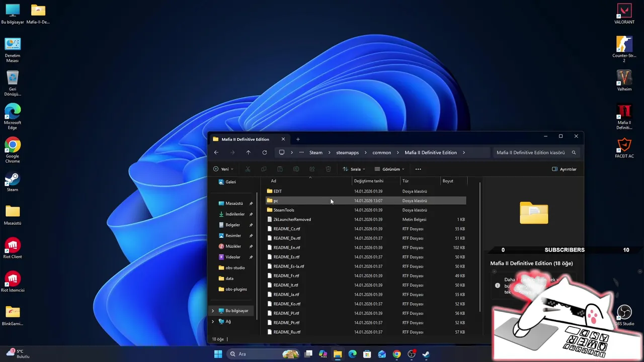Image resolution: width=644 pixels, height=362 pixels.
Task: Click the Task View icon in taskbar
Action: point(308,354)
